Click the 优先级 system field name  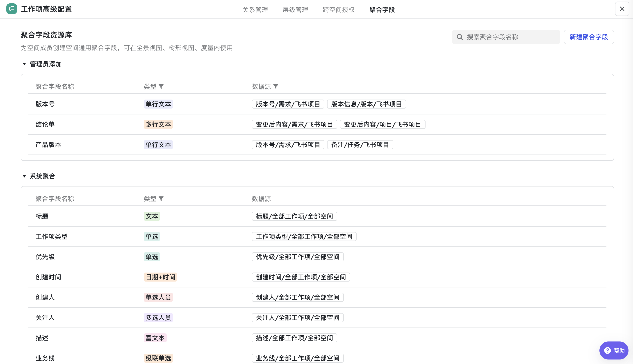pos(45,257)
